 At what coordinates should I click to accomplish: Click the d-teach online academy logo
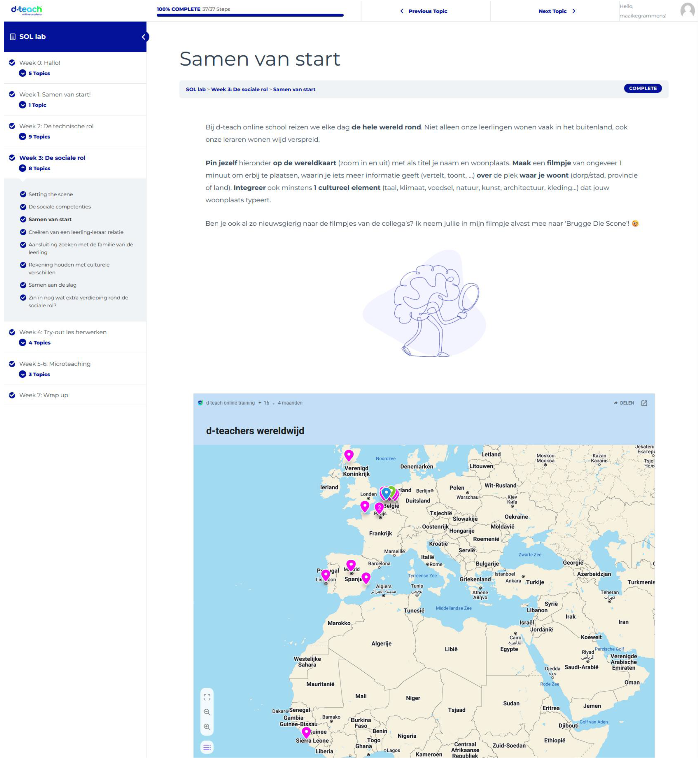[27, 10]
